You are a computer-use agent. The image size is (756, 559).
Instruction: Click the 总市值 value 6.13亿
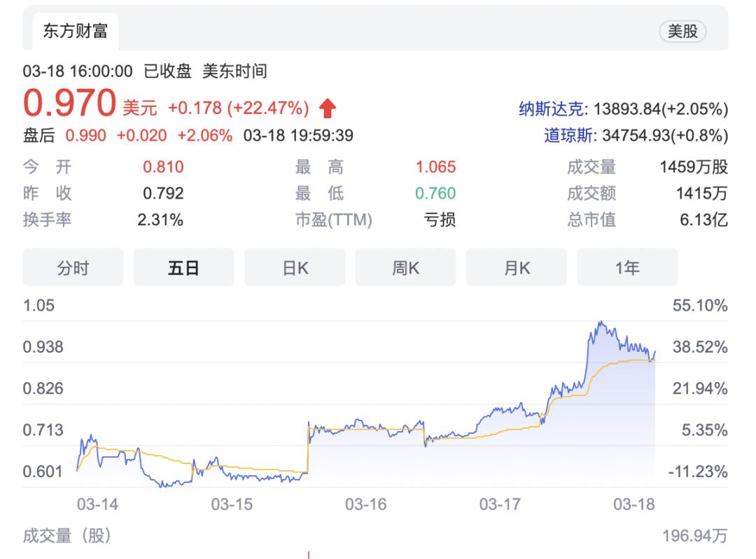pyautogui.click(x=703, y=220)
